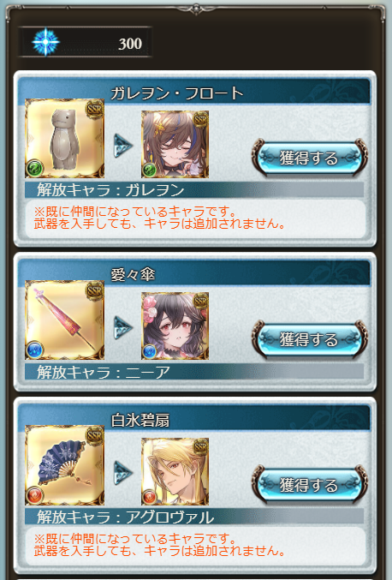Image resolution: width=392 pixels, height=580 pixels.
Task: Click the arrow between 白氷碧扇 and アグロヴァル
Action: [123, 473]
